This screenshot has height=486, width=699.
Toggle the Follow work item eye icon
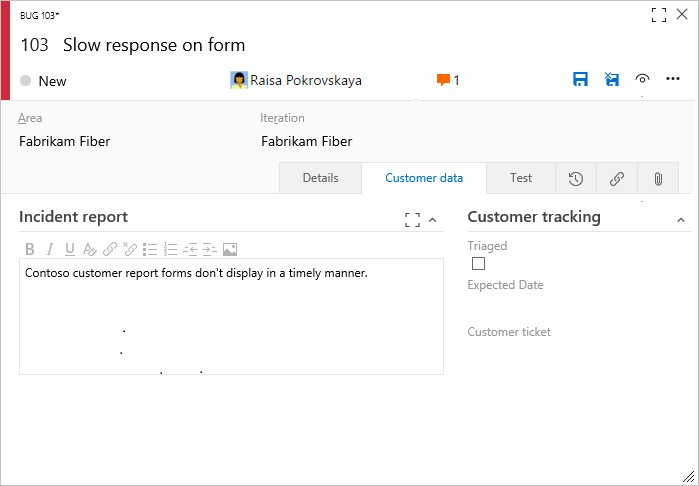642,79
